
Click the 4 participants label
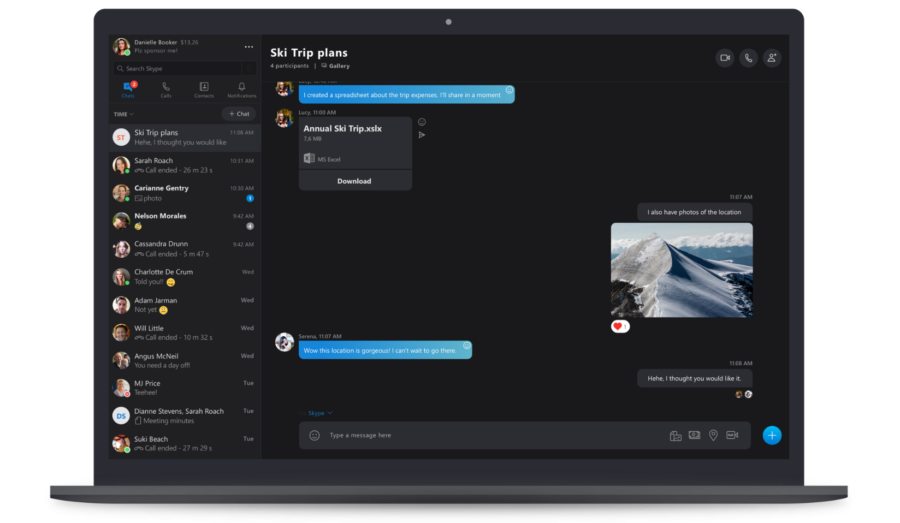289,66
